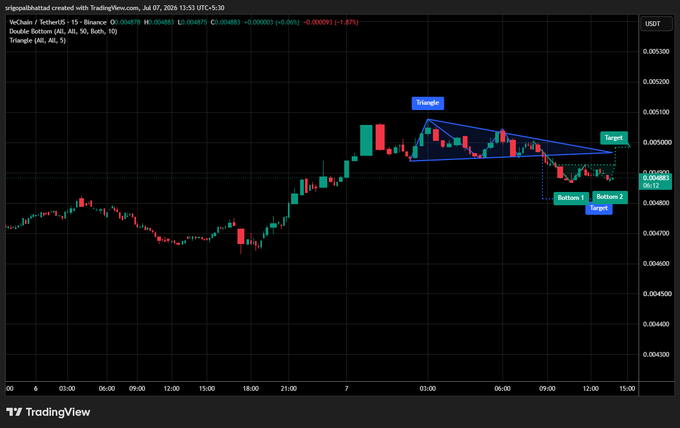This screenshot has height=428, width=680.
Task: Click the 0.004600 price axis label
Action: pos(656,263)
